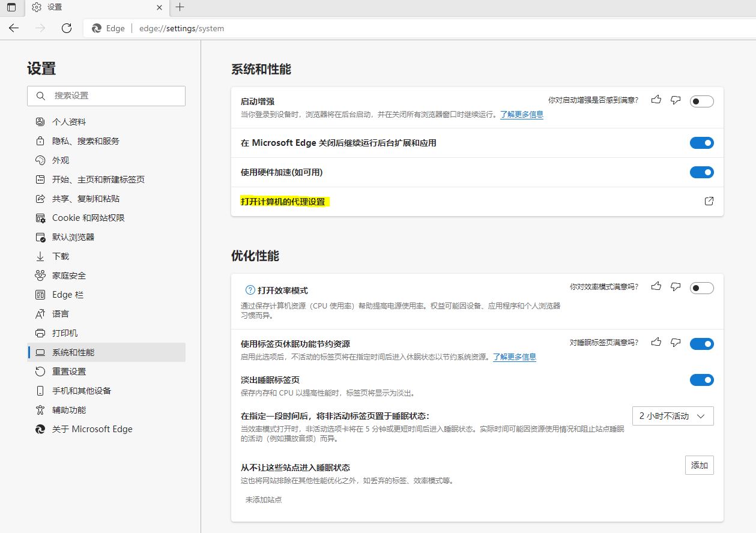This screenshot has height=533, width=756.
Task: Click the back navigation arrow
Action: click(x=14, y=28)
